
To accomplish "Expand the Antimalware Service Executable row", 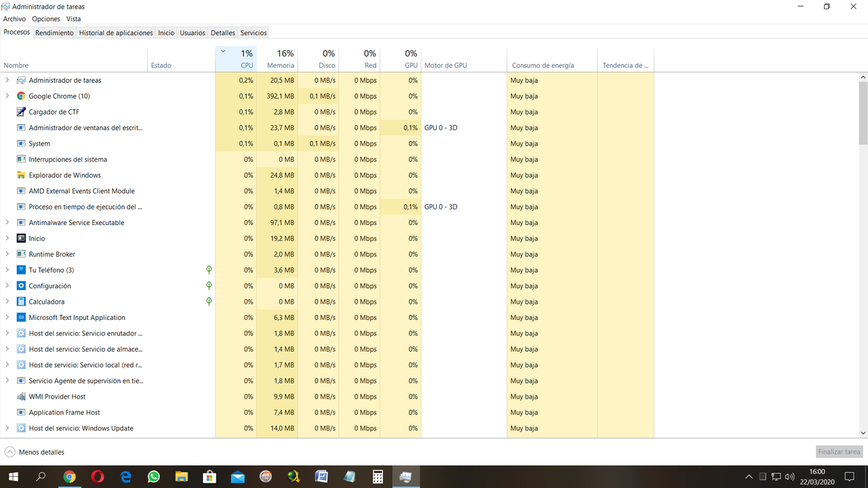I will click(7, 222).
